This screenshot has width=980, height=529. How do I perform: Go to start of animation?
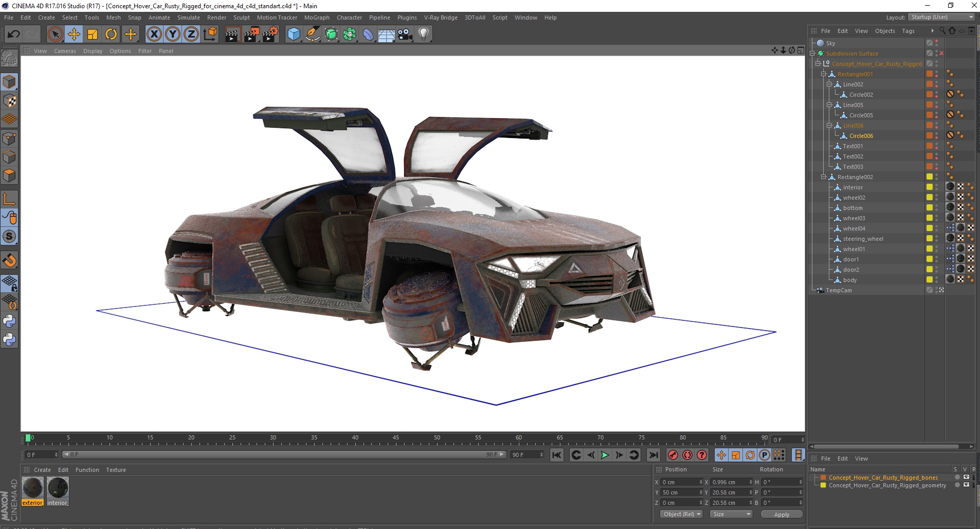(556, 455)
